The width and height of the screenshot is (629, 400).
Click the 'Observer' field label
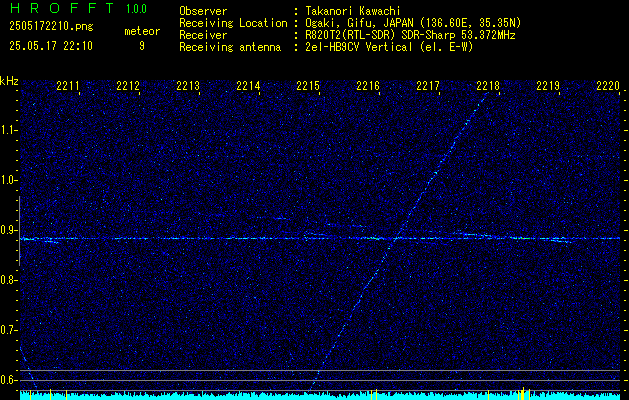[203, 11]
